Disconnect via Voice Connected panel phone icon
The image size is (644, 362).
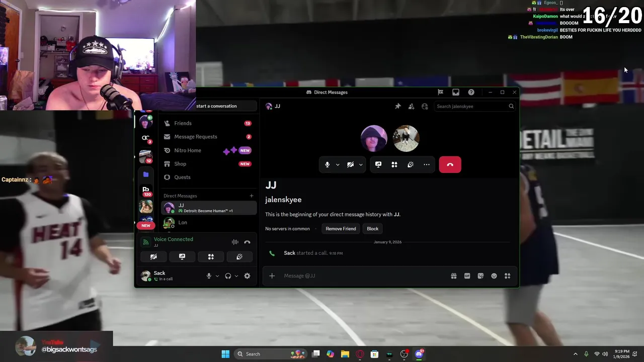247,242
